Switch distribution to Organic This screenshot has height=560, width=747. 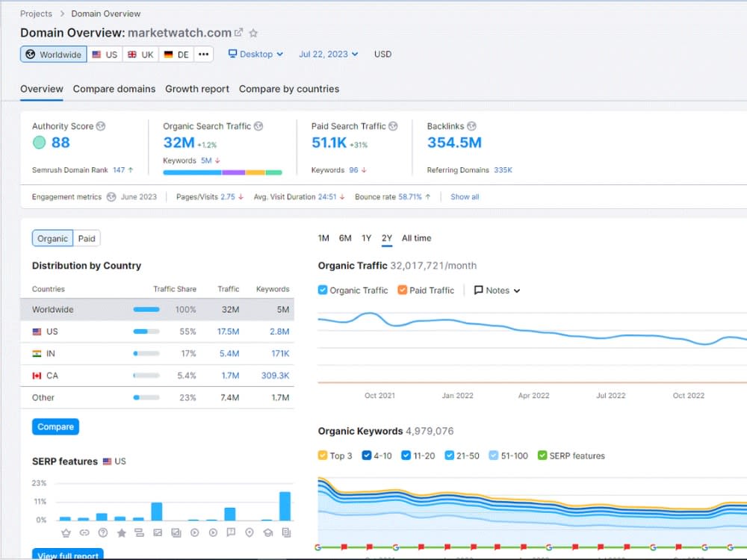click(52, 239)
